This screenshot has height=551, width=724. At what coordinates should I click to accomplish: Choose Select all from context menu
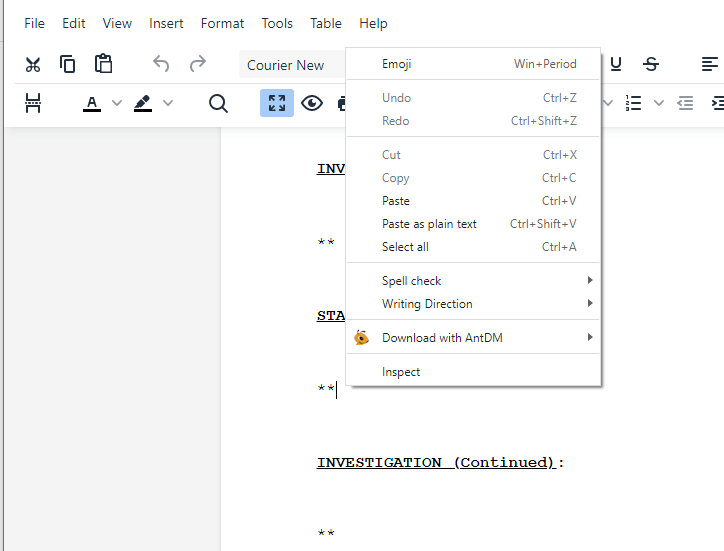(x=473, y=247)
